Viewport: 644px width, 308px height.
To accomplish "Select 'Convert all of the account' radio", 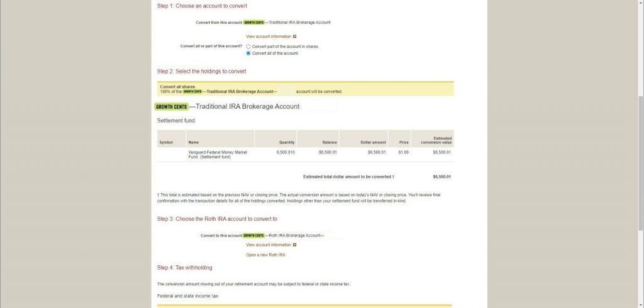I will click(x=248, y=53).
